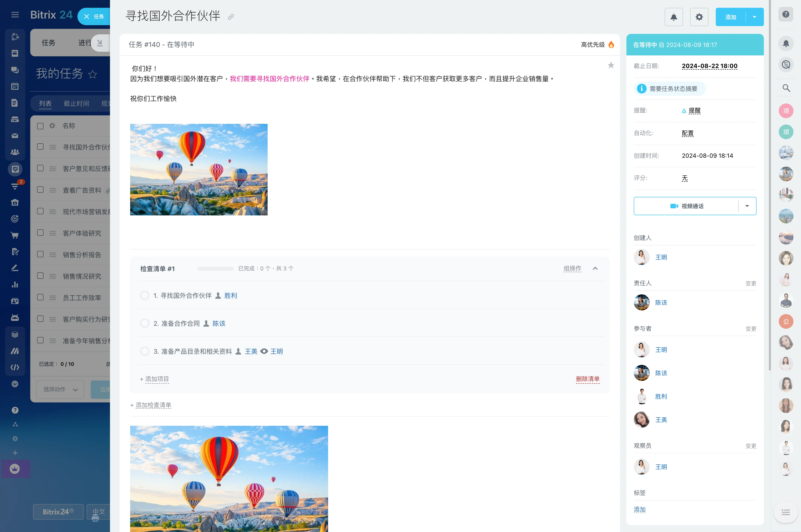Click the 删除清单 link
Viewport: 801px width, 532px height.
point(587,379)
